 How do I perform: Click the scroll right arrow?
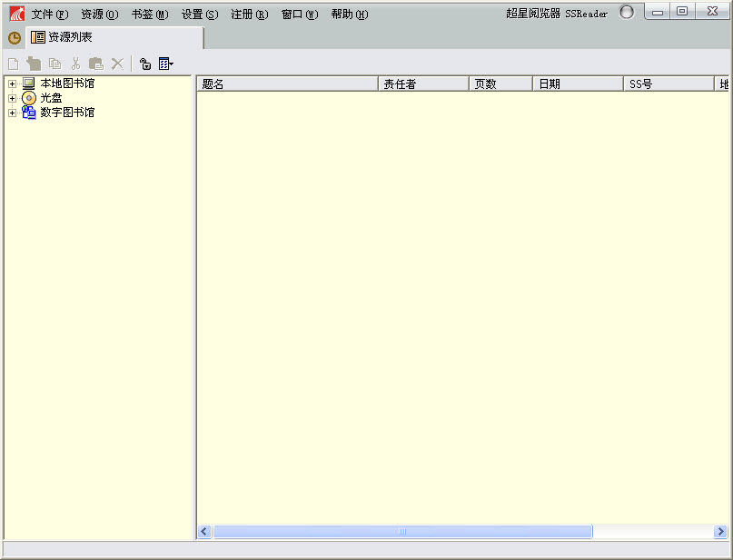[720, 532]
